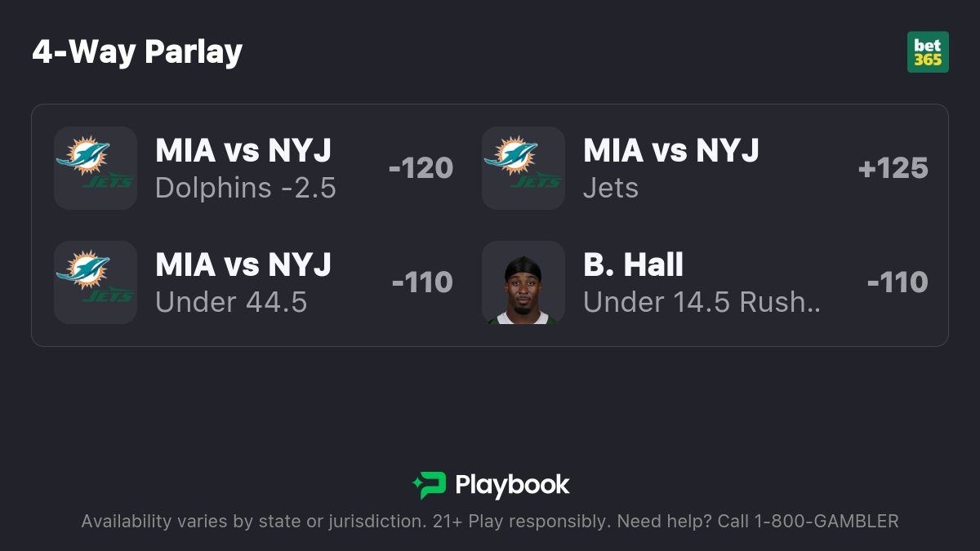Click B. Hall's player headshot
This screenshot has width=980, height=551.
pos(523,282)
